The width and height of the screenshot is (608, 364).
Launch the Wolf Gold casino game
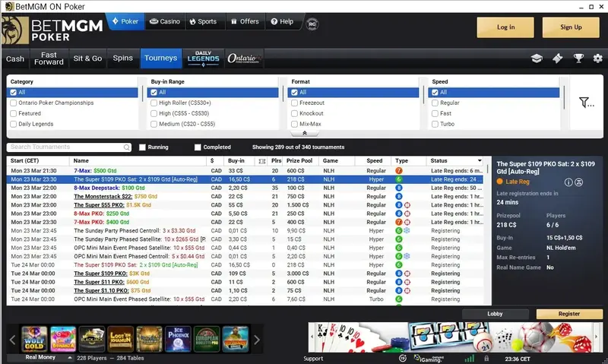tap(34, 339)
